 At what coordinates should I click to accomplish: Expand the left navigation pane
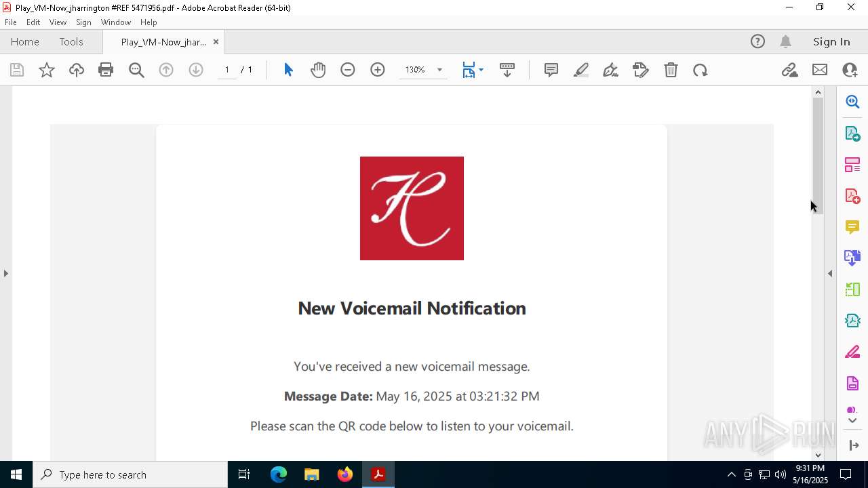click(5, 273)
